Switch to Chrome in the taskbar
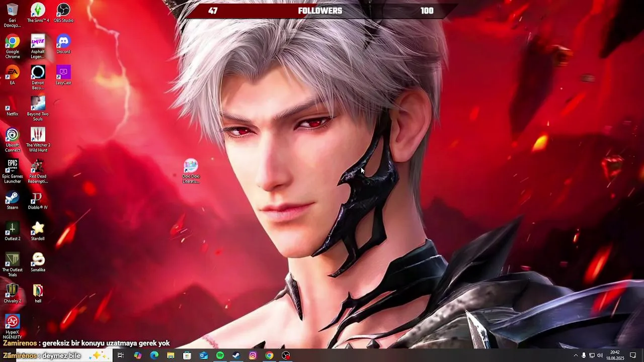 click(x=269, y=355)
